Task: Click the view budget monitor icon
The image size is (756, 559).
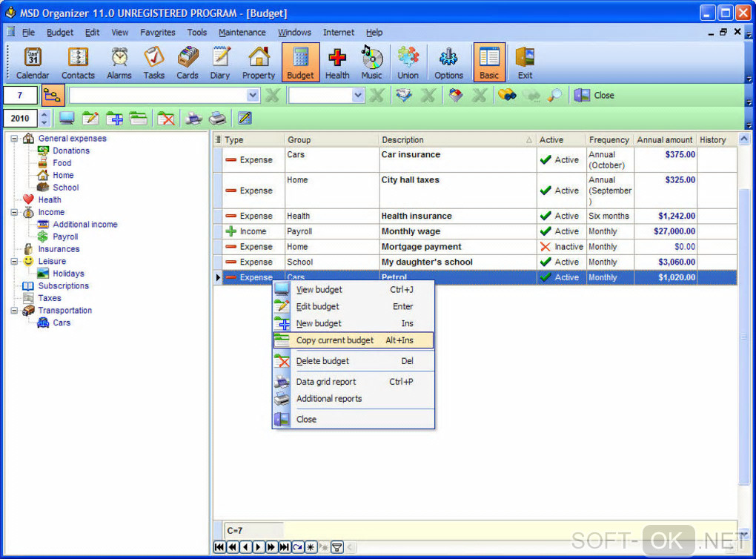Action: pyautogui.click(x=67, y=118)
